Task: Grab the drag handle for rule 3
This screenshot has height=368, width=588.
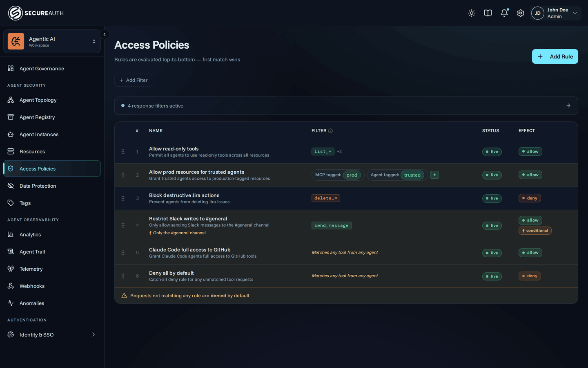Action: 123,198
